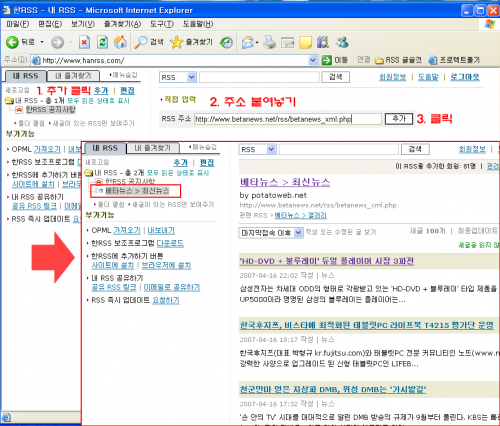Image resolution: width=500 pixels, height=426 pixels.
Task: Open the Mail envelope toolbar icon
Action: pos(248,42)
